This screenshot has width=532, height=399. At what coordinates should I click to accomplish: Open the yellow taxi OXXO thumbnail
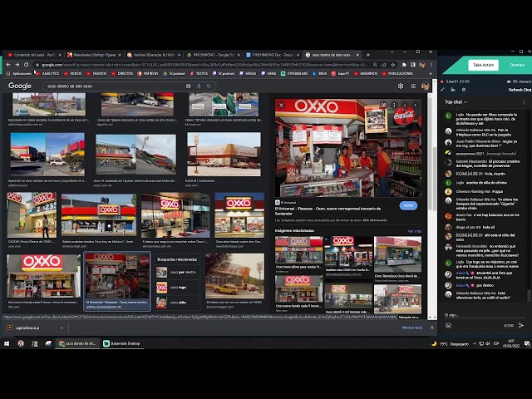coord(234,276)
